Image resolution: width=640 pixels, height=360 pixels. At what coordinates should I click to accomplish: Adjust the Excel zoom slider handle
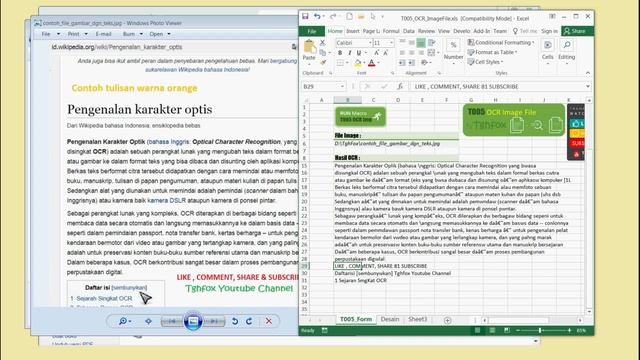(540, 330)
